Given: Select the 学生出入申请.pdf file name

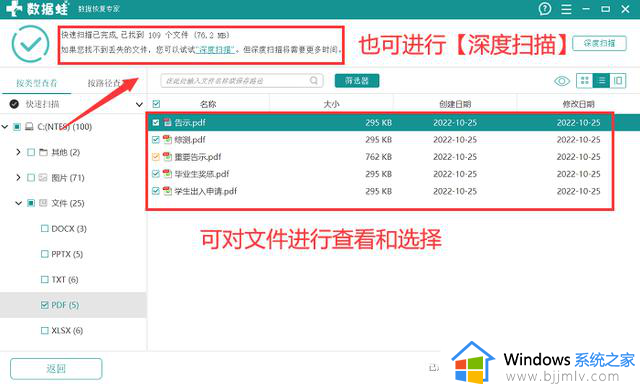Looking at the screenshot, I should (205, 191).
